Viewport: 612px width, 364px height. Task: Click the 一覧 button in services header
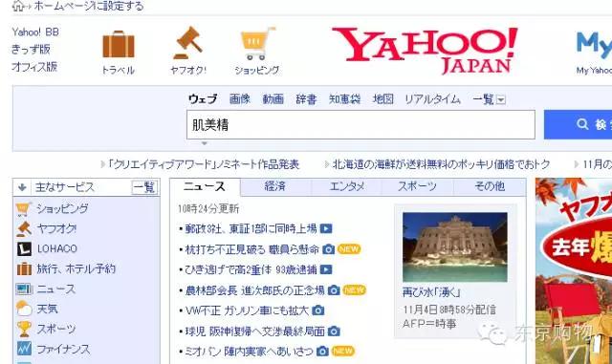pyautogui.click(x=144, y=187)
